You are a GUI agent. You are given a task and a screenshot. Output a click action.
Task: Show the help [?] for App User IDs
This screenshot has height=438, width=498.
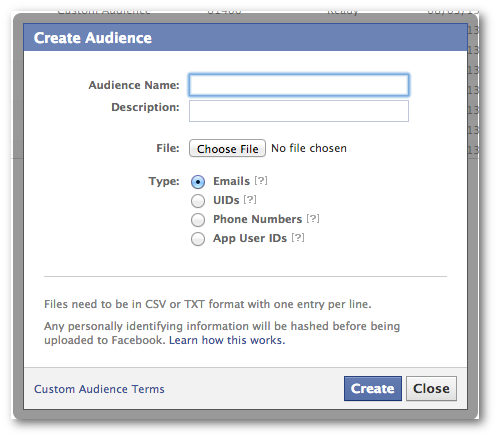click(x=298, y=238)
